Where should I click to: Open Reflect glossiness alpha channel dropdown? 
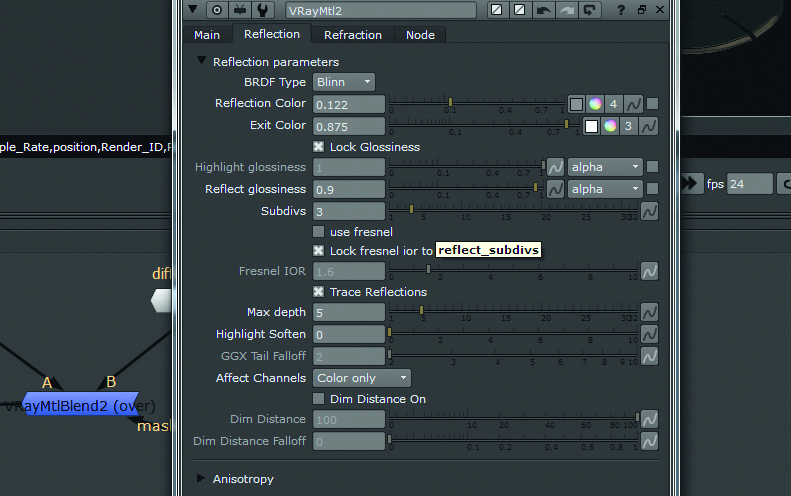605,189
